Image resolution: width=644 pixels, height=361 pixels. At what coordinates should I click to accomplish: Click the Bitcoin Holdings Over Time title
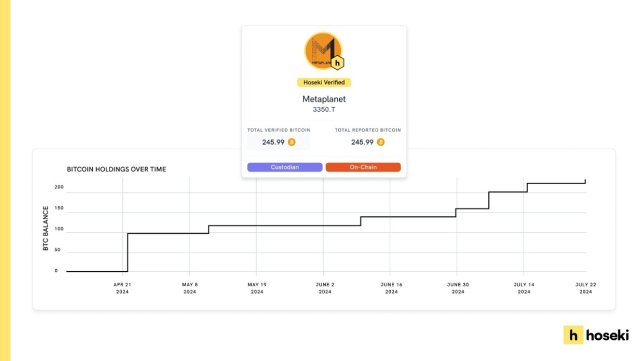tap(116, 169)
